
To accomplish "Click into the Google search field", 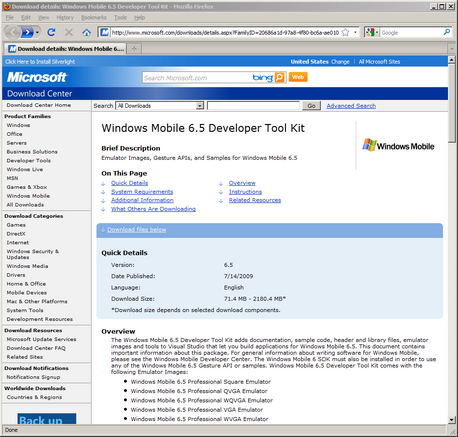I will (x=411, y=33).
